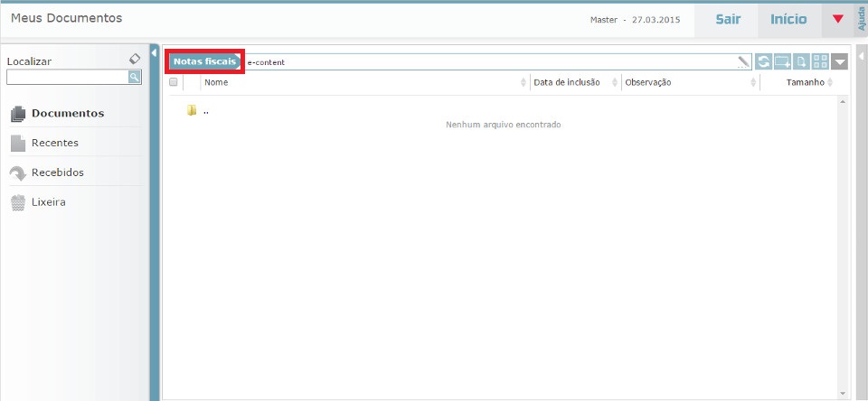The width and height of the screenshot is (868, 401).
Task: Collapse the left sidebar with arrow
Action: (154, 52)
